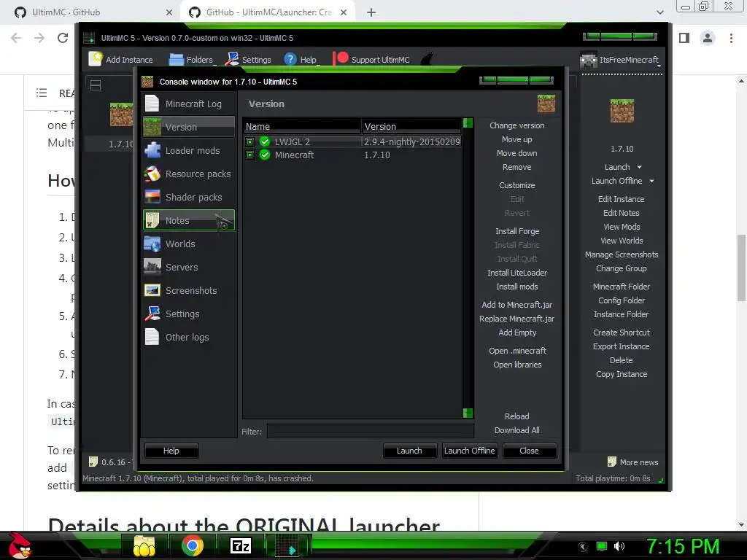Click Open .minecraft action
The width and height of the screenshot is (747, 560).
click(x=517, y=351)
